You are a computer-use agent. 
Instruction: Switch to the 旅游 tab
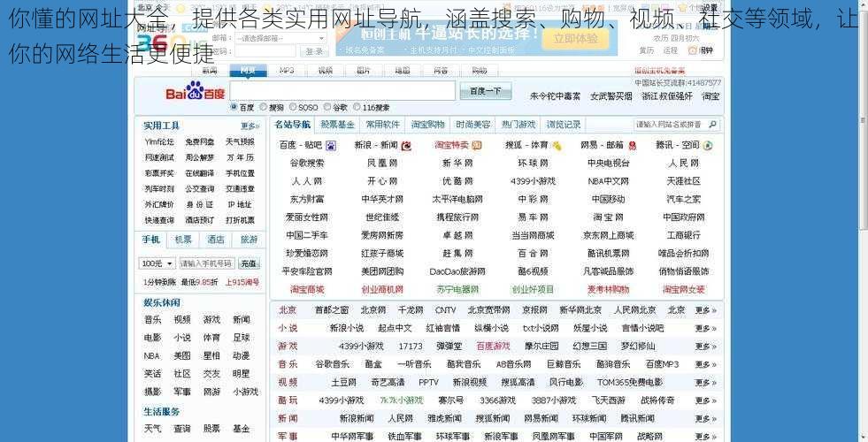pyautogui.click(x=250, y=240)
